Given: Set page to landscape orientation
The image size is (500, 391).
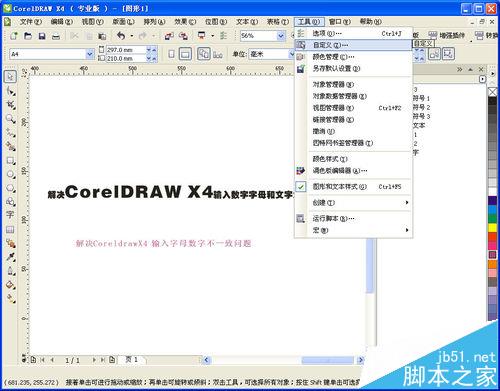Looking at the screenshot, I should (x=185, y=54).
